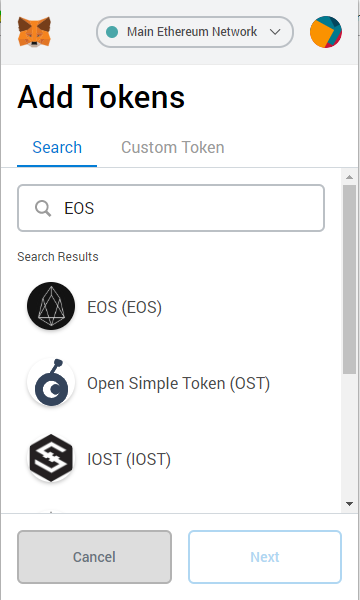Select the Open Simple Token logo
The width and height of the screenshot is (360, 600).
tap(51, 382)
